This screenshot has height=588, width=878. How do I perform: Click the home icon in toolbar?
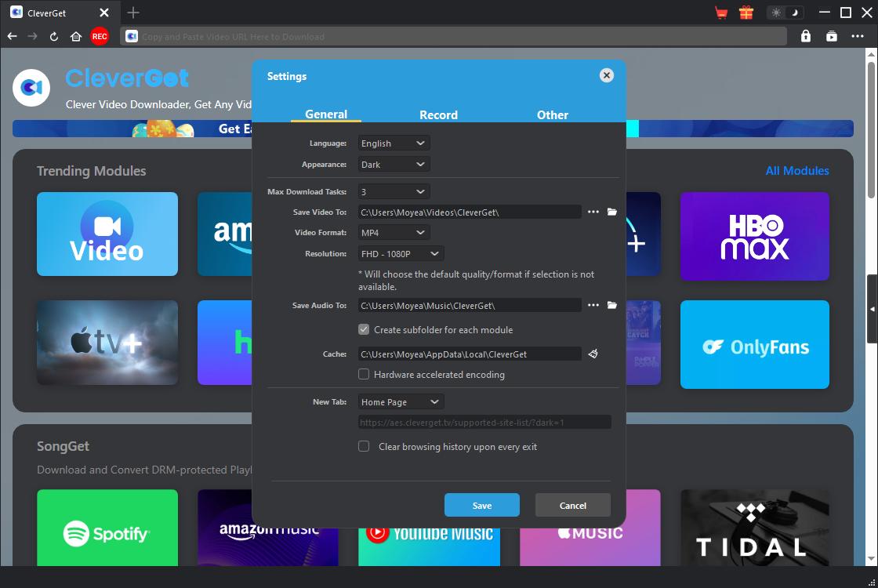pos(76,36)
